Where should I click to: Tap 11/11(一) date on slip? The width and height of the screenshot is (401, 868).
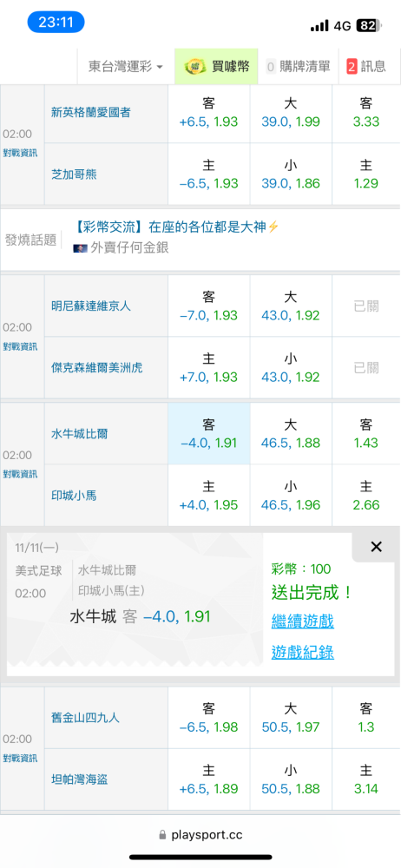point(36,548)
